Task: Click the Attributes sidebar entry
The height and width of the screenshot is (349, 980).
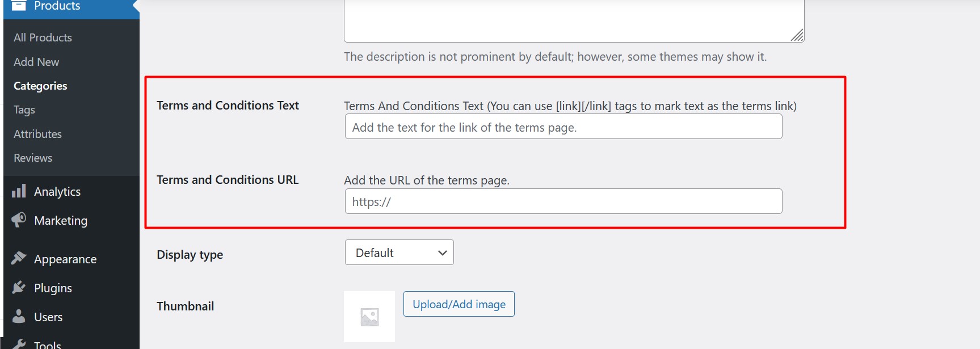Action: 37,134
